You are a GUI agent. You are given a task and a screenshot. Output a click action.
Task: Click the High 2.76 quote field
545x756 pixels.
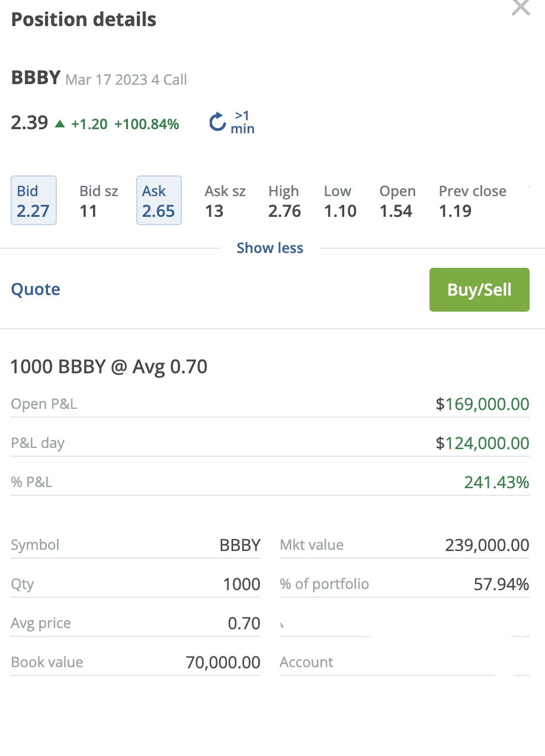(284, 201)
